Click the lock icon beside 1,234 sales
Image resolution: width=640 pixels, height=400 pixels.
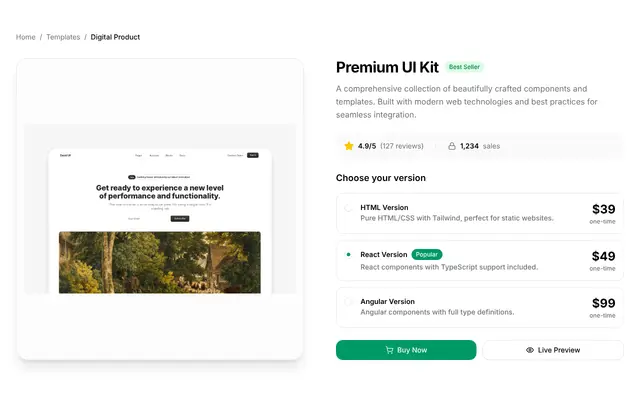(452, 146)
